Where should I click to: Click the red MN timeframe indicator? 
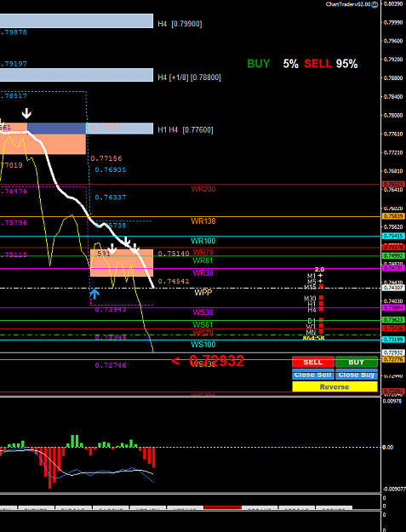click(x=321, y=331)
